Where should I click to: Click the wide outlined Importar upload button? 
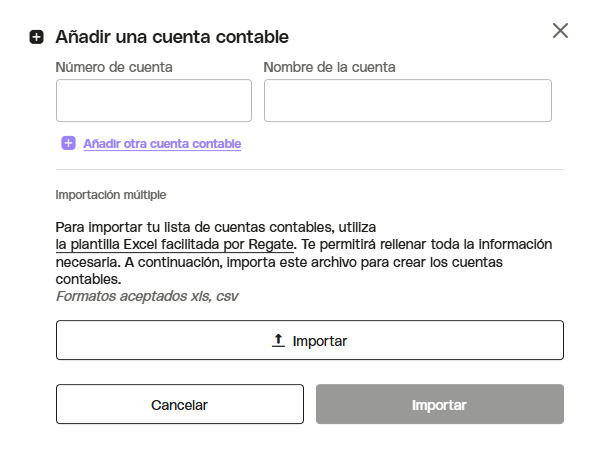point(310,340)
